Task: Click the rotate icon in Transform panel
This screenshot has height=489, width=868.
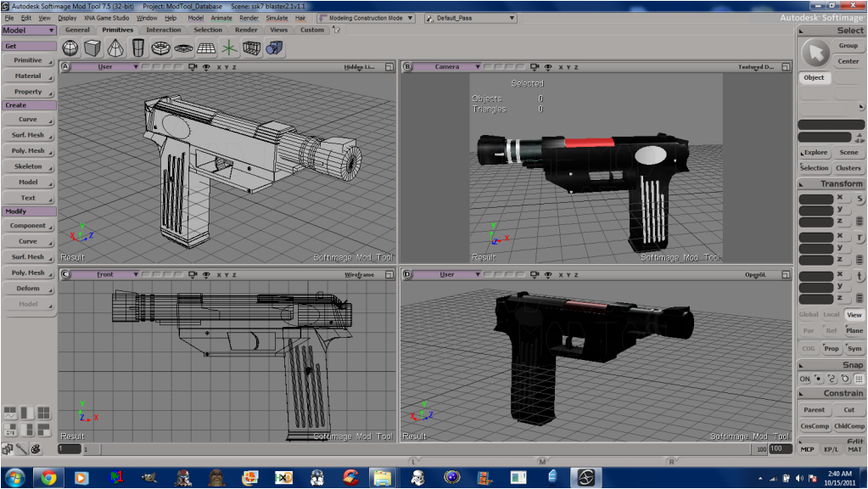Action: point(860,237)
